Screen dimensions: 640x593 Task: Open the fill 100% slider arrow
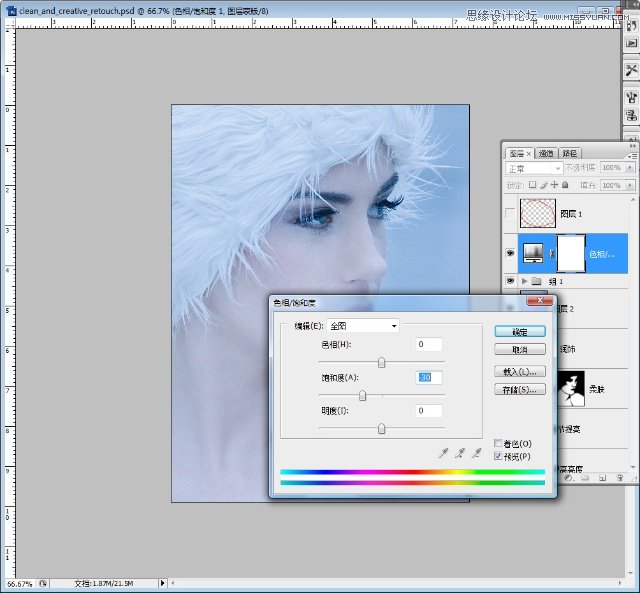(x=630, y=185)
